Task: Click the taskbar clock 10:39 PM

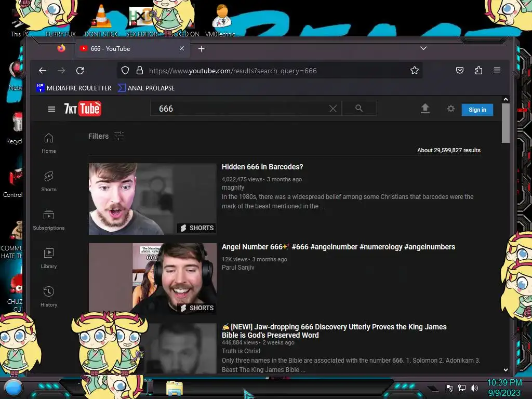Action: tap(504, 383)
